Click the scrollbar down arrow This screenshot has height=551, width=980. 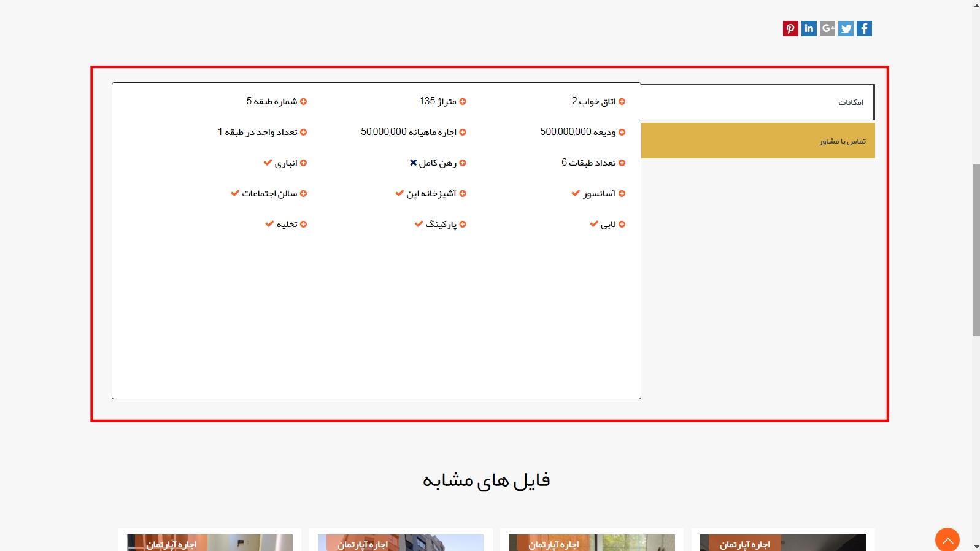tap(976, 546)
